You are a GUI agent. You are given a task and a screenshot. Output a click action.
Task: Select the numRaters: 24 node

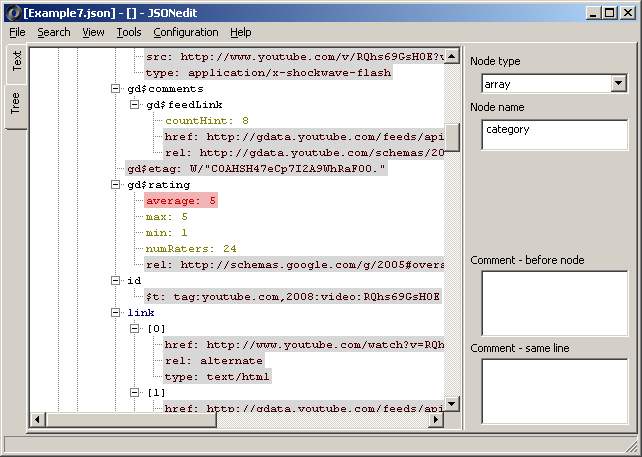point(190,249)
